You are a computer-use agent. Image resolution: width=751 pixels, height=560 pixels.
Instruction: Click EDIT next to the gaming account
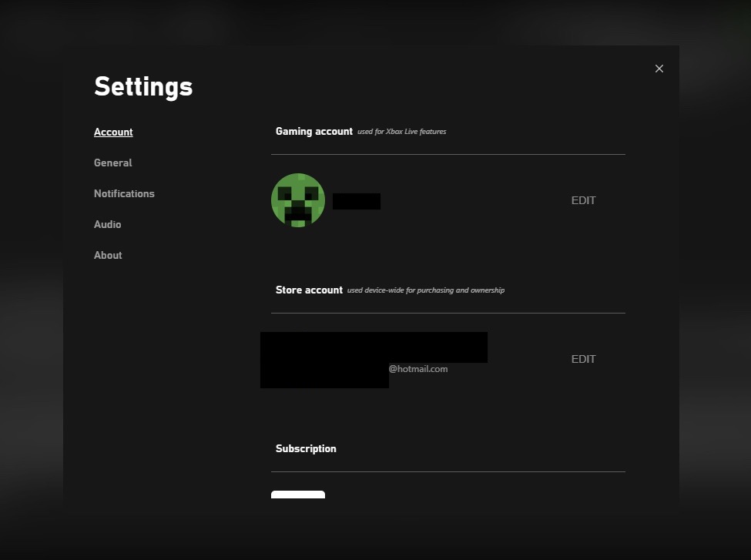(583, 200)
